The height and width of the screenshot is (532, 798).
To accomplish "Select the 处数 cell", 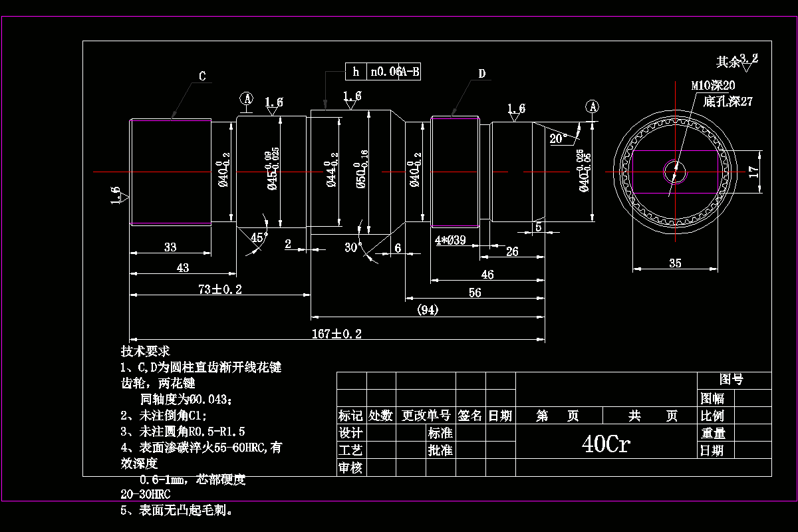I will pyautogui.click(x=381, y=416).
